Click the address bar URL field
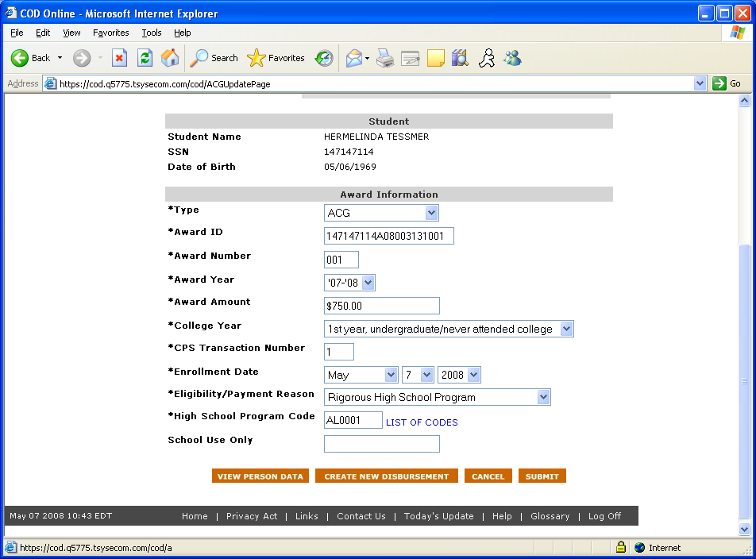The height and width of the screenshot is (559, 756). [x=376, y=84]
